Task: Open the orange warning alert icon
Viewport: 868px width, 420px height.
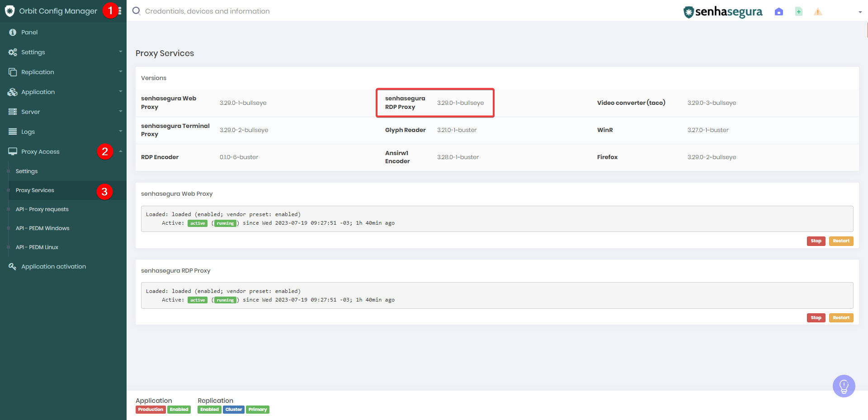Action: 818,12
